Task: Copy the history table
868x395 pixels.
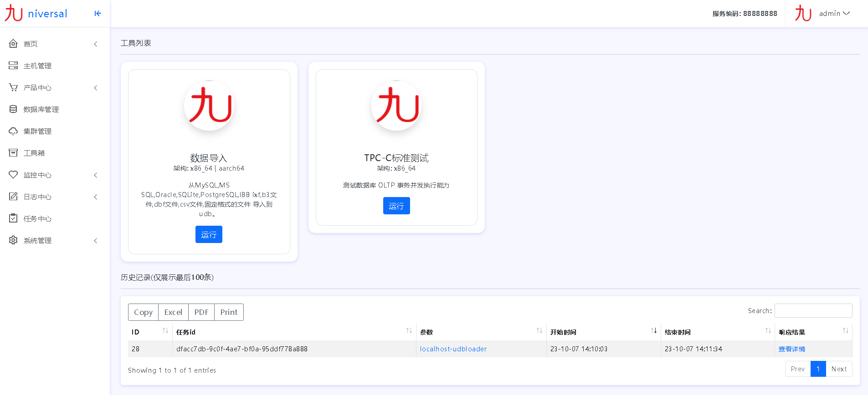Action: click(143, 312)
